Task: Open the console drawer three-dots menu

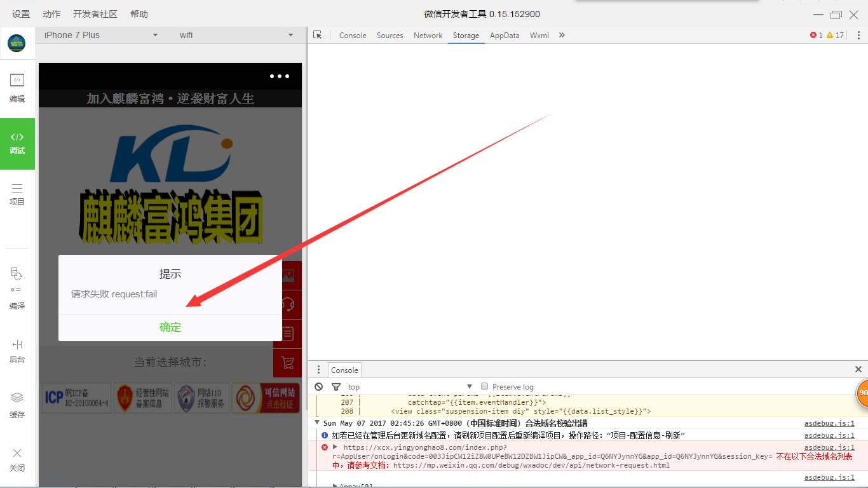Action: click(318, 370)
